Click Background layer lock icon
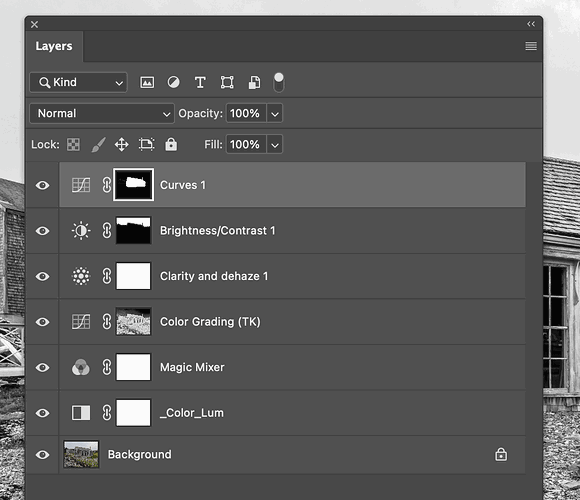 click(501, 454)
